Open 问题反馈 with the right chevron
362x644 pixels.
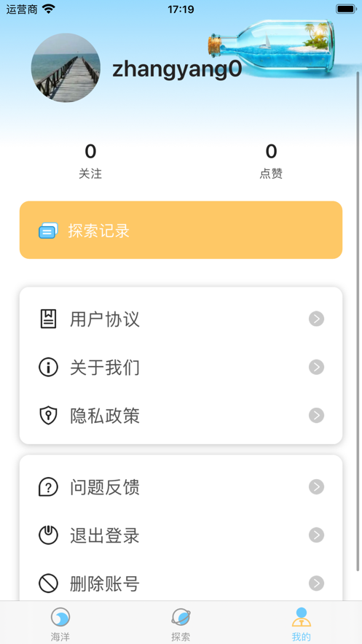point(317,486)
